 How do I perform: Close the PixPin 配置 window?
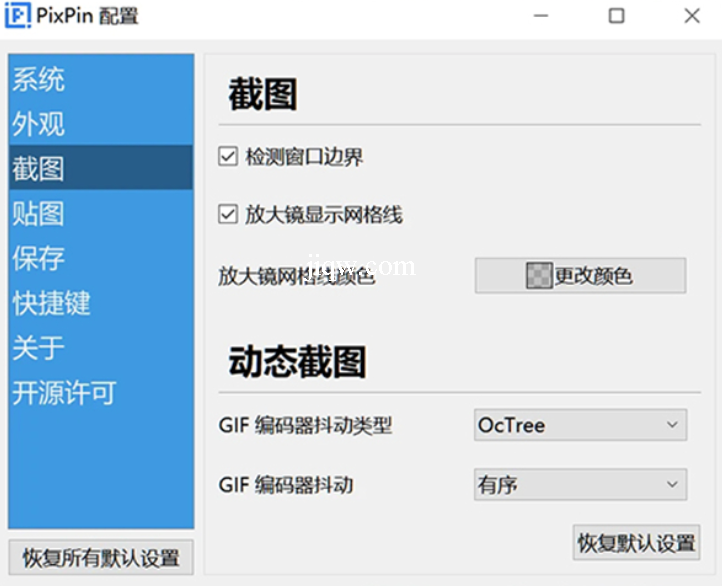point(692,16)
